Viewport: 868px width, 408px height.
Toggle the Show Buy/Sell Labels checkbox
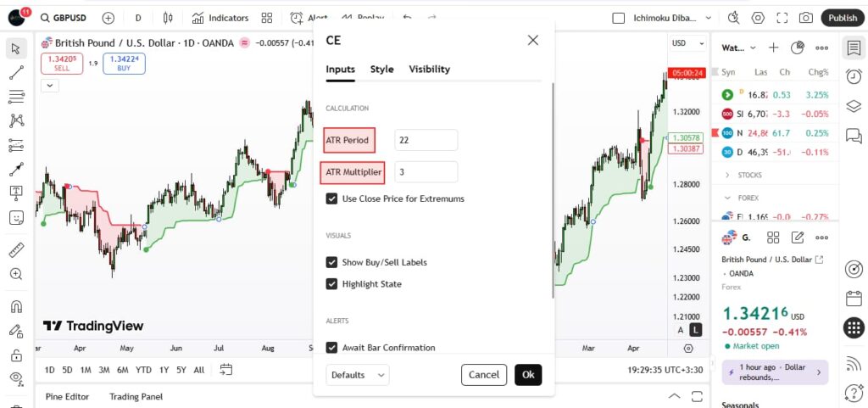point(331,262)
